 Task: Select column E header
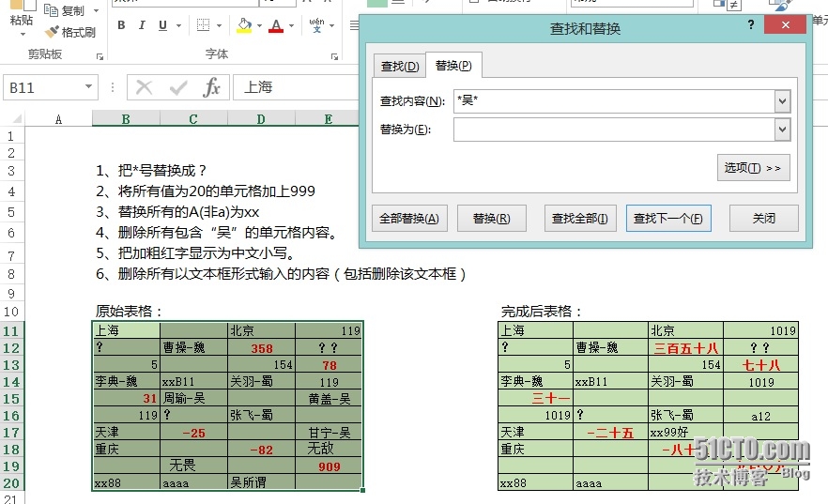click(328, 119)
